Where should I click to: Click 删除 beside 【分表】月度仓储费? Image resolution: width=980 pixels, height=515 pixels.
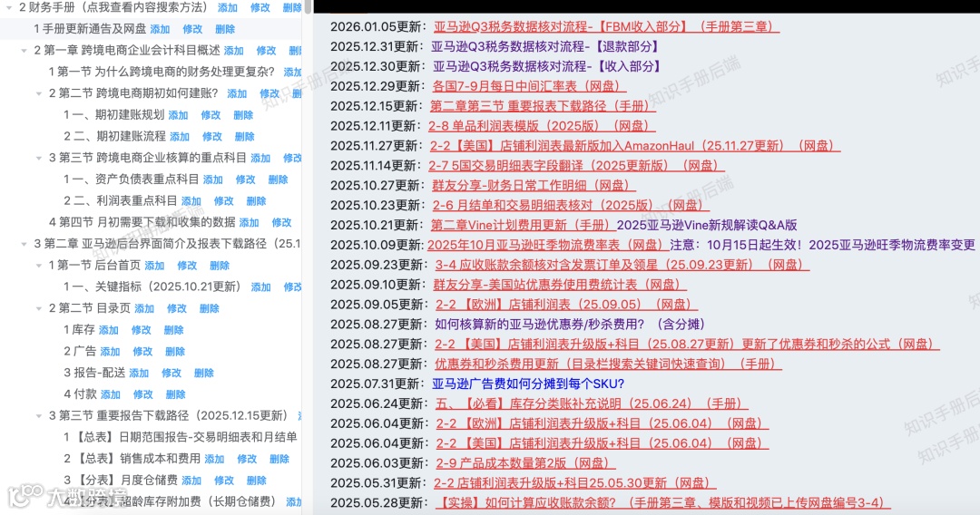(256, 481)
